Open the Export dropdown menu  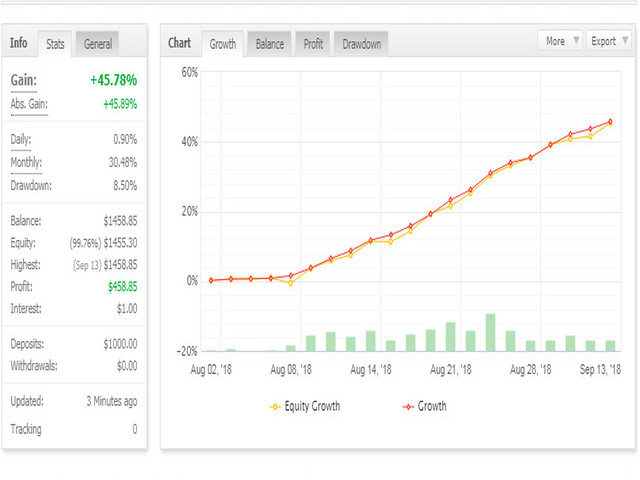[608, 41]
